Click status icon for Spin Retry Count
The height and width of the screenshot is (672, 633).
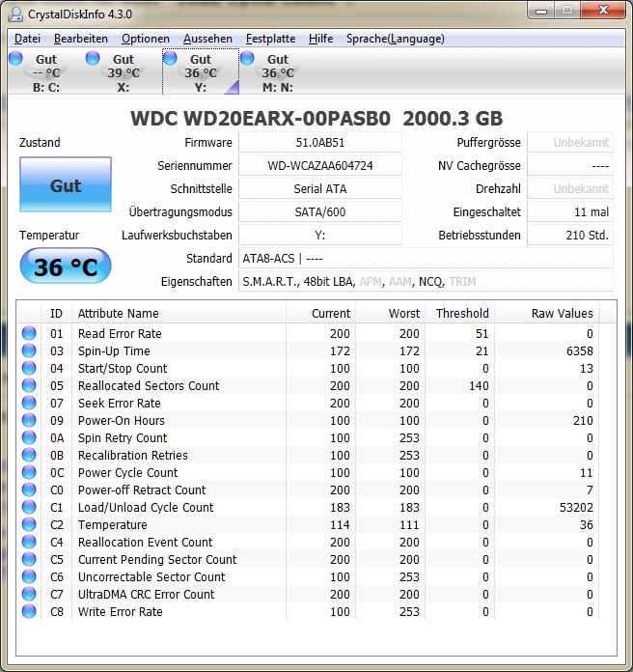tap(29, 437)
